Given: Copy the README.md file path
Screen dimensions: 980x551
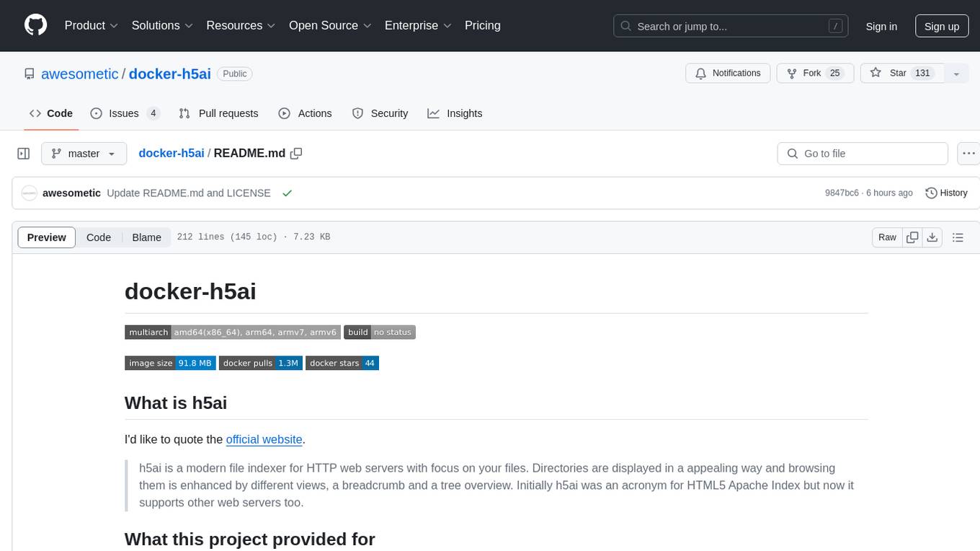Looking at the screenshot, I should pos(296,154).
